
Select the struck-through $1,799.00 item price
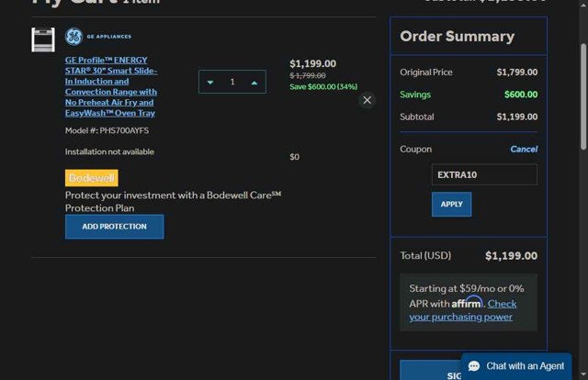click(x=308, y=75)
